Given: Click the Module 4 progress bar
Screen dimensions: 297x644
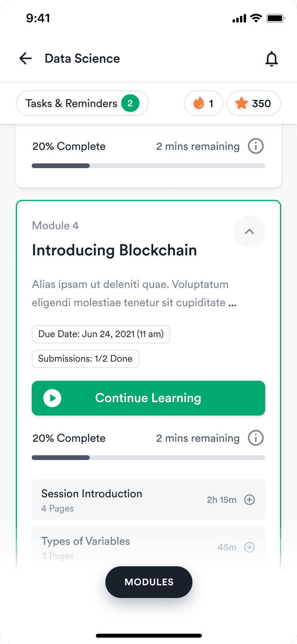Looking at the screenshot, I should [x=148, y=458].
